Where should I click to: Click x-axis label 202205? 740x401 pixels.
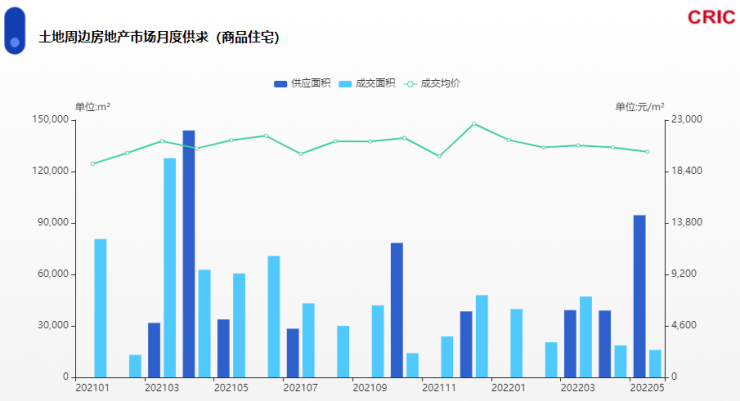[x=647, y=388]
